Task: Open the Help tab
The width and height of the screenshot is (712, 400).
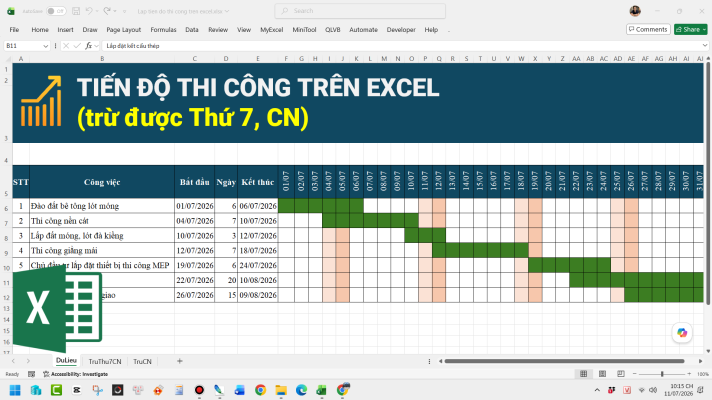Action: [x=431, y=30]
